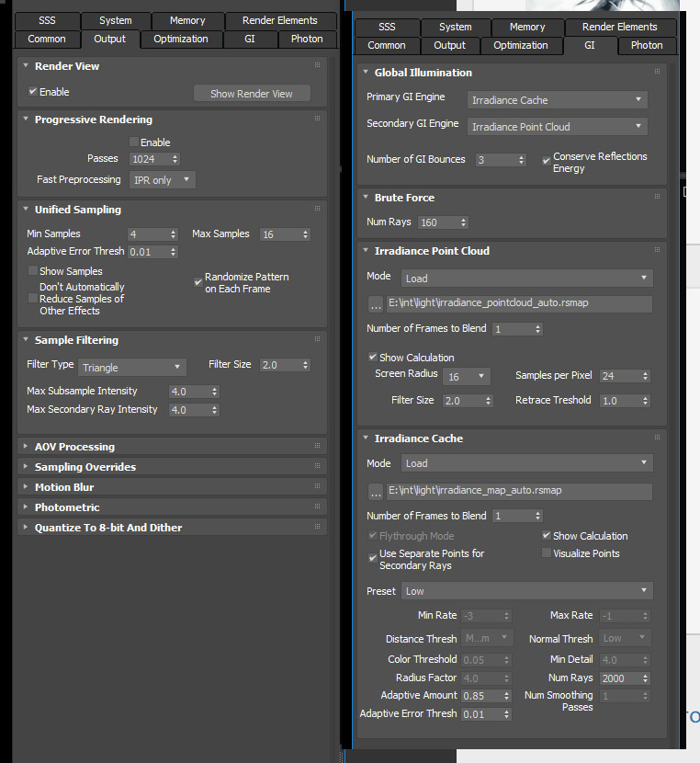Click browse button for irradiance point cloud file
700x763 pixels.
coord(375,304)
